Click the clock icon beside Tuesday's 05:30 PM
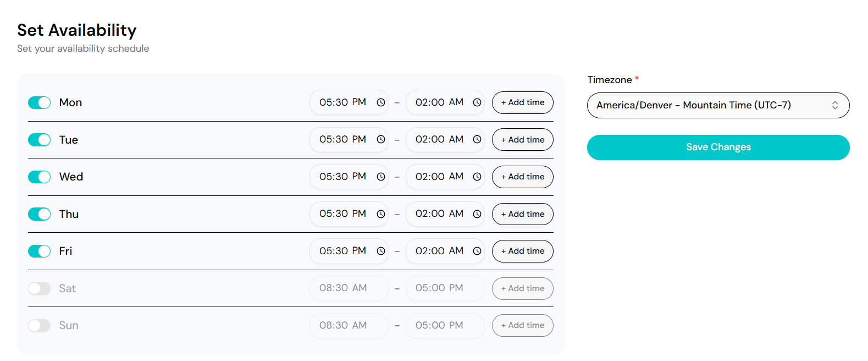The width and height of the screenshot is (868, 361). (381, 139)
